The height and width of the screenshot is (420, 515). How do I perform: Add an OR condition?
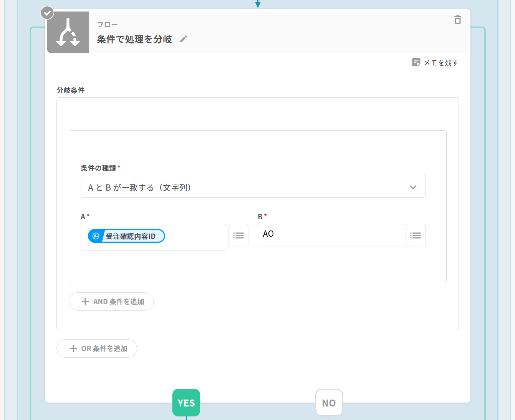coord(97,348)
